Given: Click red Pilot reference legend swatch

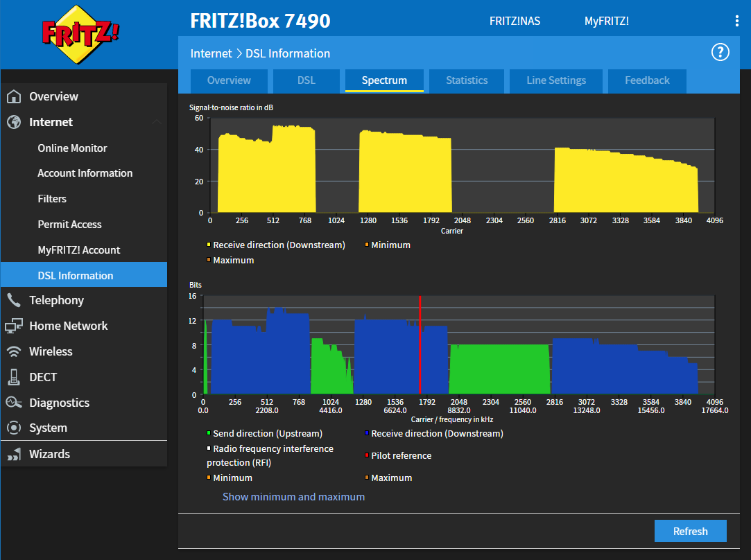Looking at the screenshot, I should tap(367, 455).
